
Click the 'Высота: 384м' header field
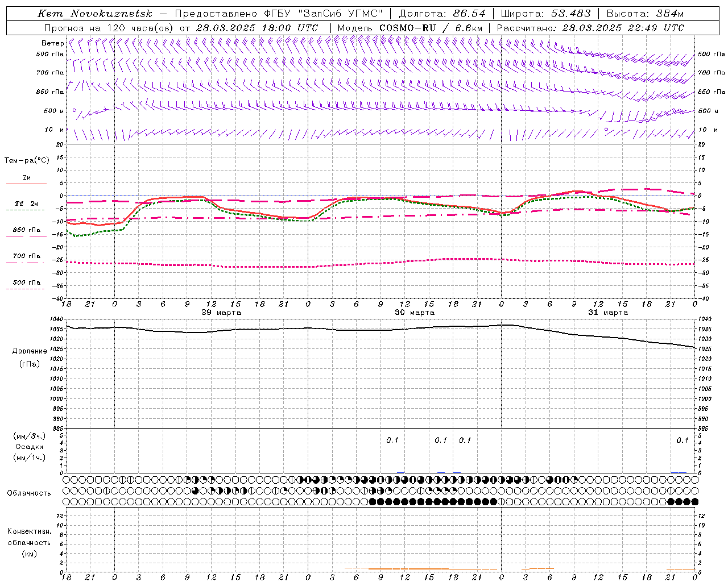(645, 14)
